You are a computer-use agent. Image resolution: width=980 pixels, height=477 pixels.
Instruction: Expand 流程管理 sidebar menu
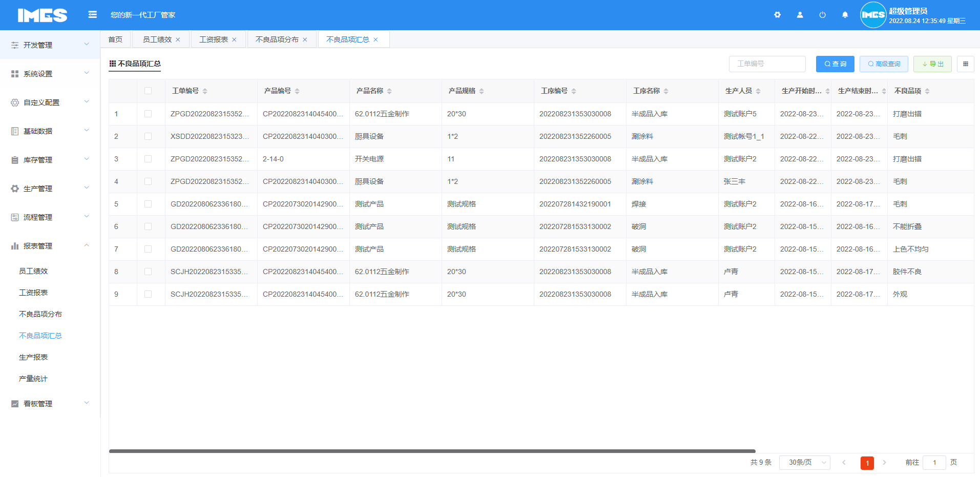coord(50,217)
